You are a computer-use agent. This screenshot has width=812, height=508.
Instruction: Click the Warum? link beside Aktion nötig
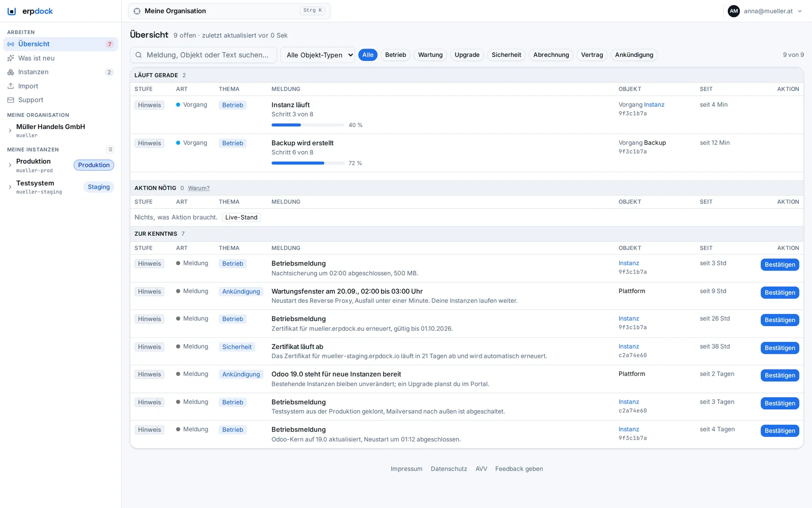pos(198,188)
